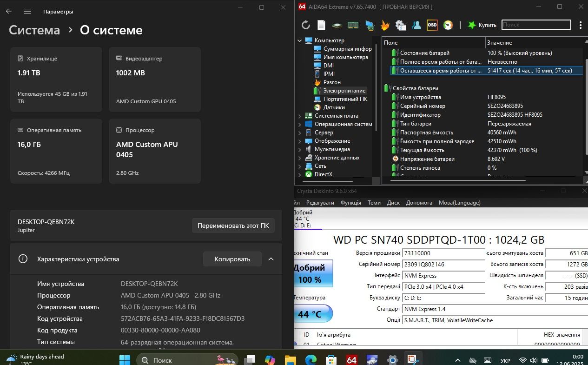
Task: Launch Microsoft Edge from the taskbar
Action: click(x=311, y=360)
